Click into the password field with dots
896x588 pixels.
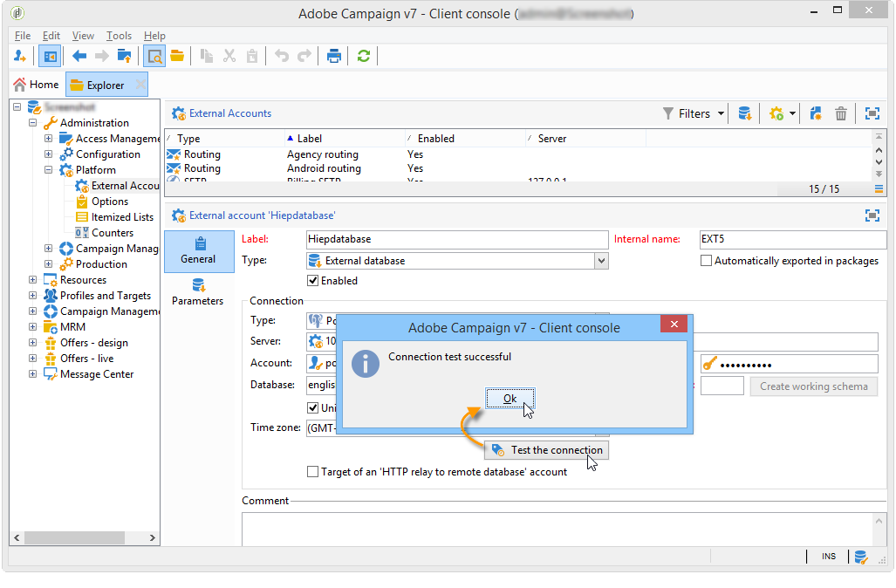pyautogui.click(x=790, y=365)
